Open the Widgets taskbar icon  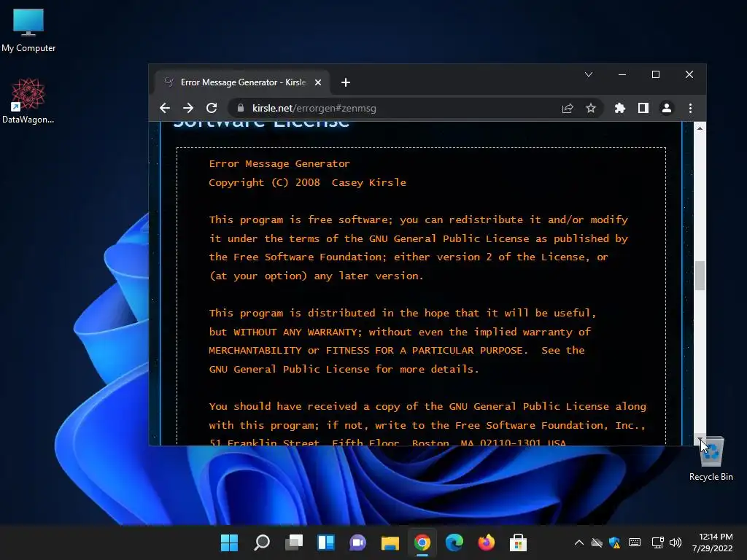(x=326, y=542)
